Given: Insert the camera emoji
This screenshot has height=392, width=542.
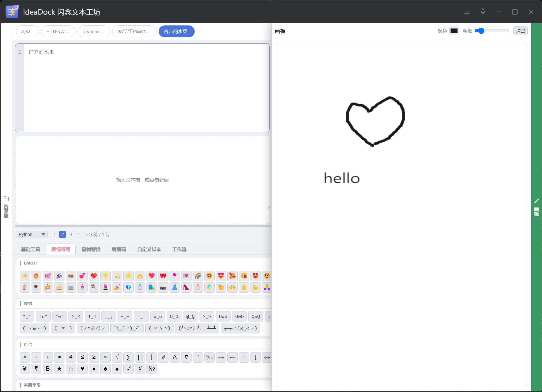Looking at the screenshot, I should pyautogui.click(x=163, y=287).
